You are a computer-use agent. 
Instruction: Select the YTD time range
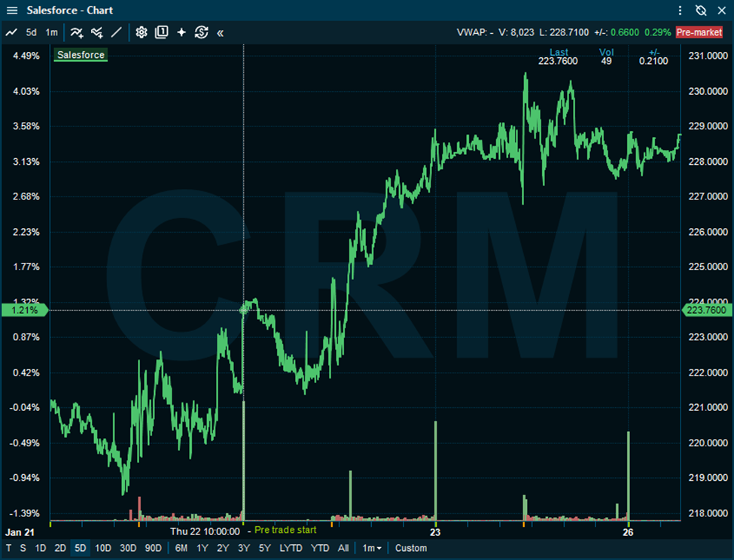point(320,548)
